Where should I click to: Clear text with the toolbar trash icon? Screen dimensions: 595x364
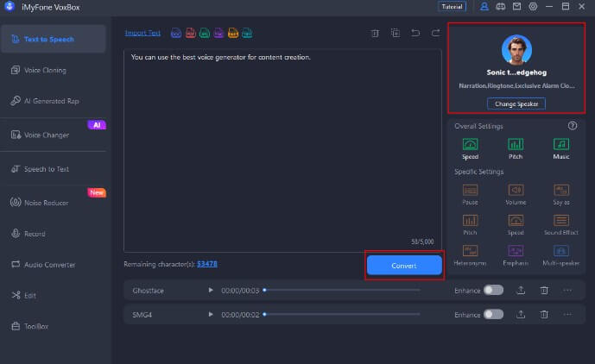coord(375,34)
